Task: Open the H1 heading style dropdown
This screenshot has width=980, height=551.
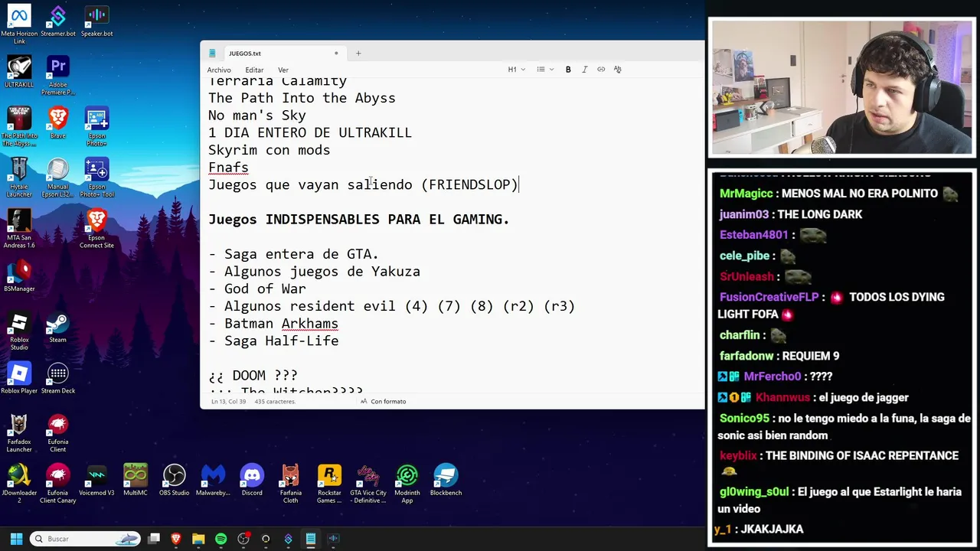Action: 517,70
